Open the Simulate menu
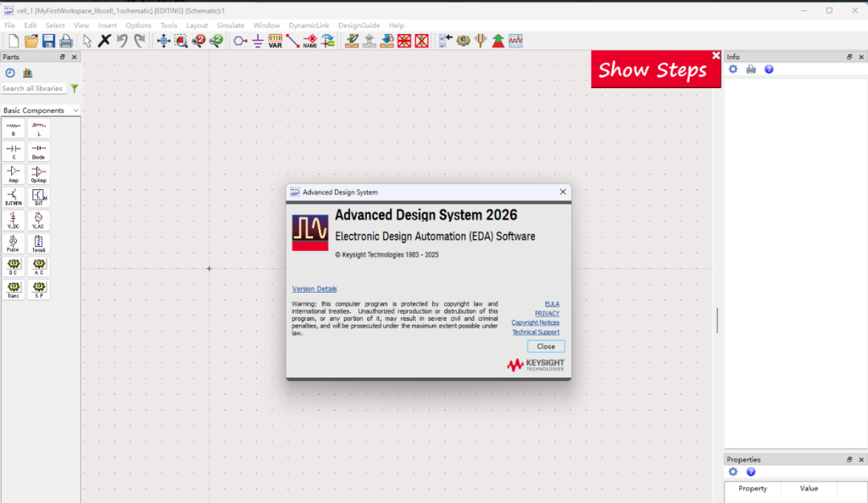The image size is (868, 503). point(230,25)
